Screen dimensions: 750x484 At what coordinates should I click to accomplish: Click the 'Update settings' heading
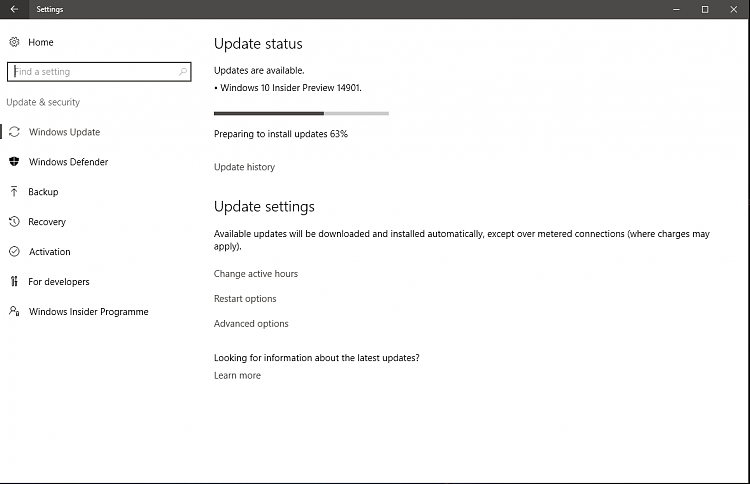pyautogui.click(x=264, y=207)
